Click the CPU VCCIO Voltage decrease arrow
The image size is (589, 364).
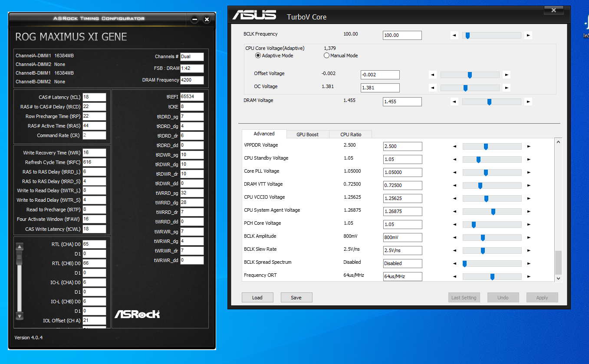pos(454,199)
